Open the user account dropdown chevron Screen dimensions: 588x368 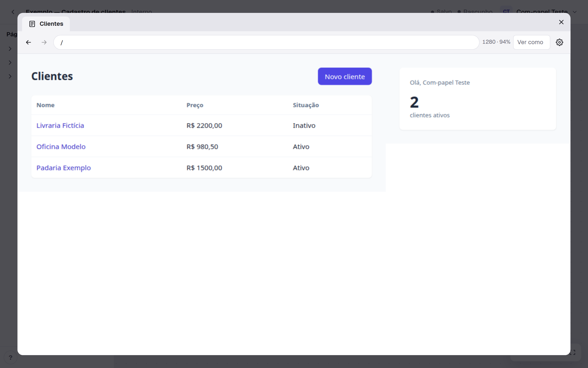pyautogui.click(x=575, y=12)
